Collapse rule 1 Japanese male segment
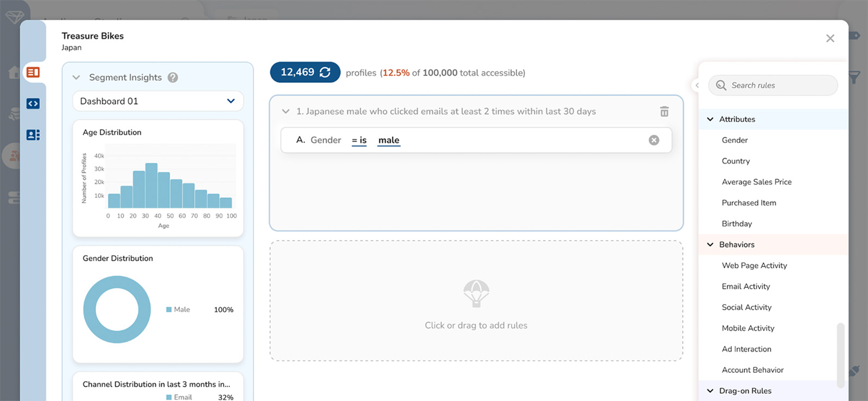The height and width of the screenshot is (401, 868). [285, 111]
